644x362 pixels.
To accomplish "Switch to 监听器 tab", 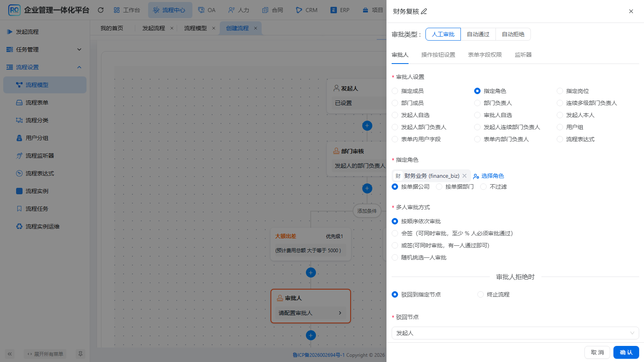I will point(523,55).
